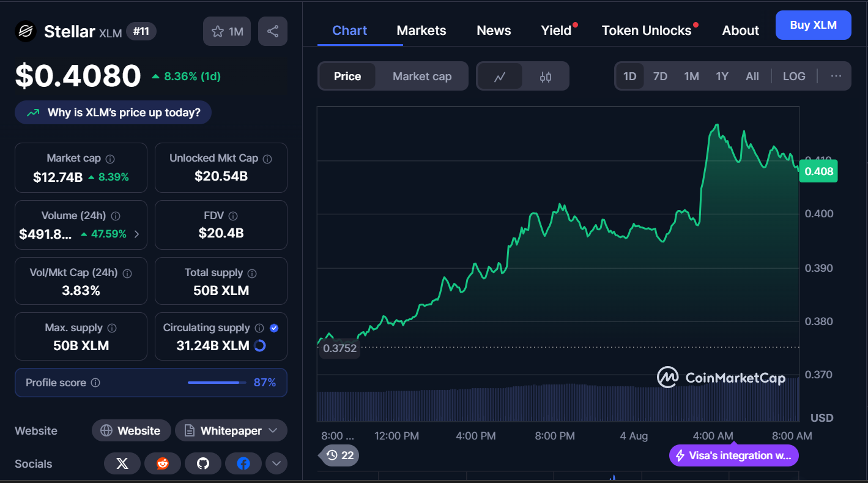The image size is (868, 483).
Task: Select the Price chart toggle
Action: (x=347, y=77)
